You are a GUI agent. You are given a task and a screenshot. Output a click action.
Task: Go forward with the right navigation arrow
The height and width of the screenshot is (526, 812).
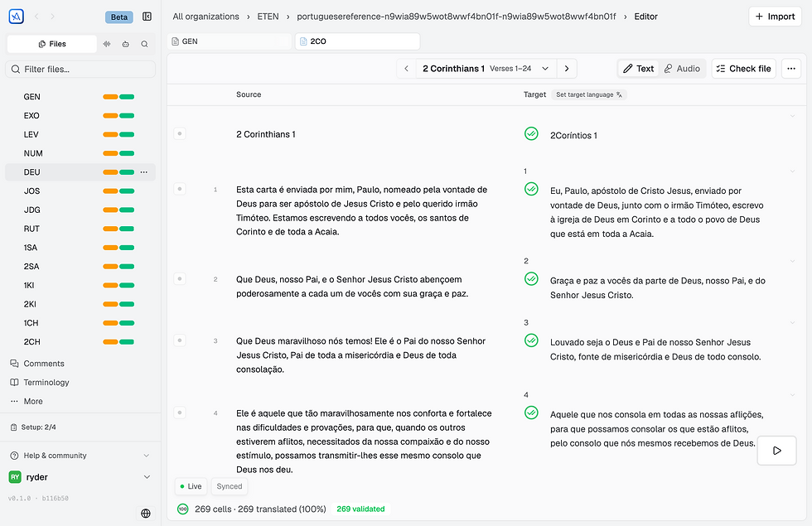pyautogui.click(x=52, y=17)
